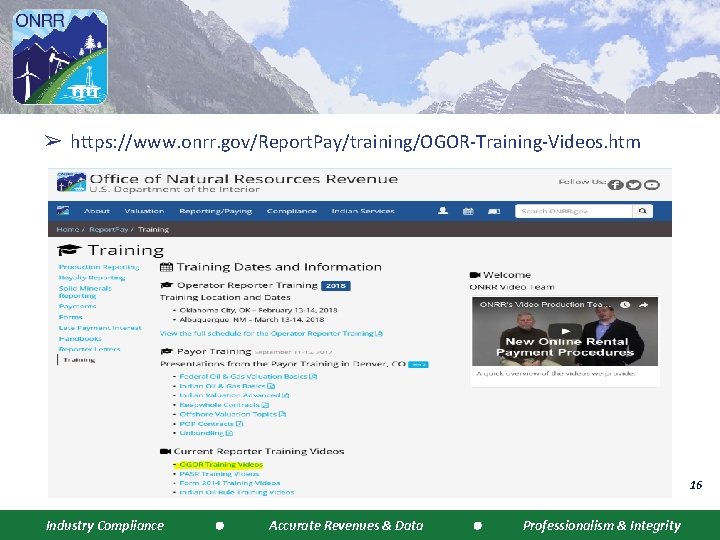Open Reporter Letters sidebar link
This screenshot has width=720, height=540.
(89, 349)
